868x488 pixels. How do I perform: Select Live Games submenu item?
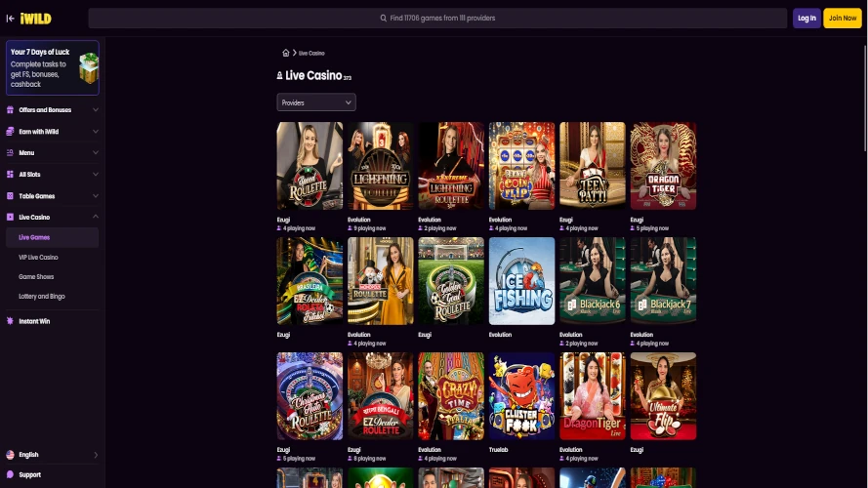(x=52, y=237)
